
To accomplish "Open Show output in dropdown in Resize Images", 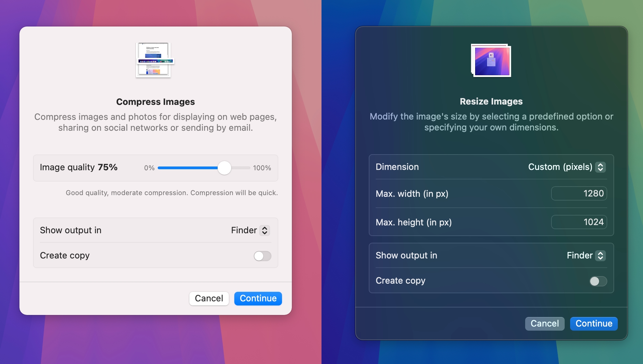I will coord(586,255).
